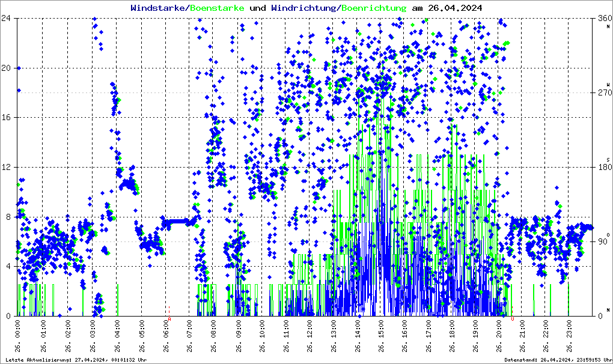
Task: Select the 00:00 time axis label
Action: (18, 336)
